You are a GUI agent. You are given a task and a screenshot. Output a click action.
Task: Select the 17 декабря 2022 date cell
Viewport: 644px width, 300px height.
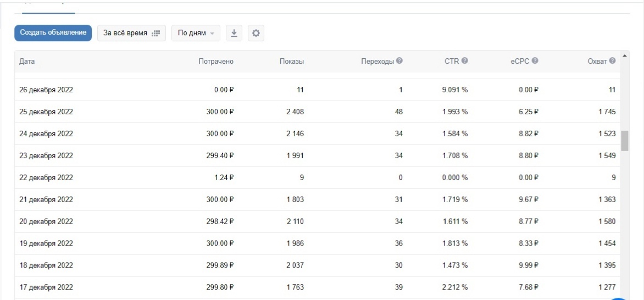tap(46, 287)
